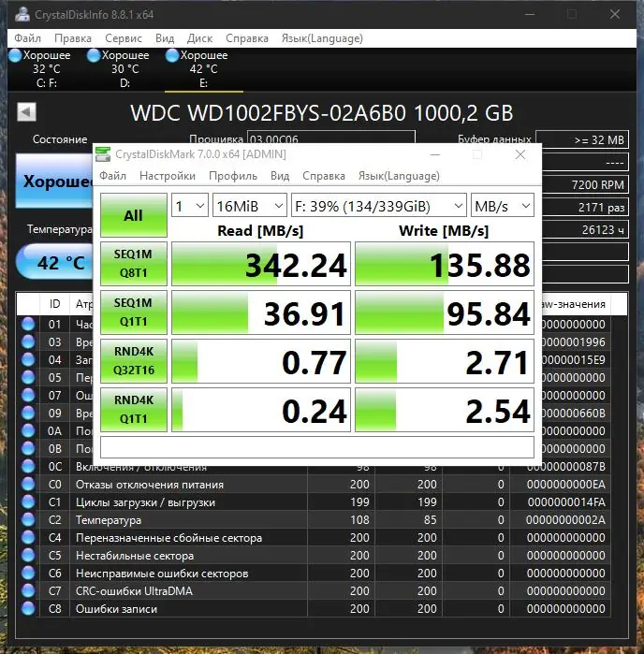Click status orb for attribute C8 row
This screenshot has width=644, height=654.
28,608
